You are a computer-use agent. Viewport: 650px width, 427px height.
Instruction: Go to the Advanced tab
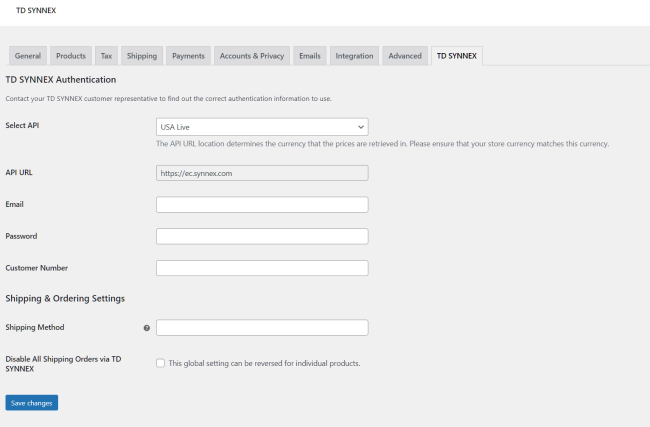click(405, 56)
